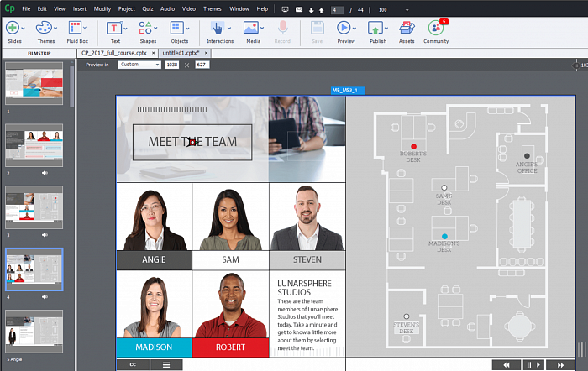Open the Community panel
This screenshot has width=588, height=371.
[436, 29]
